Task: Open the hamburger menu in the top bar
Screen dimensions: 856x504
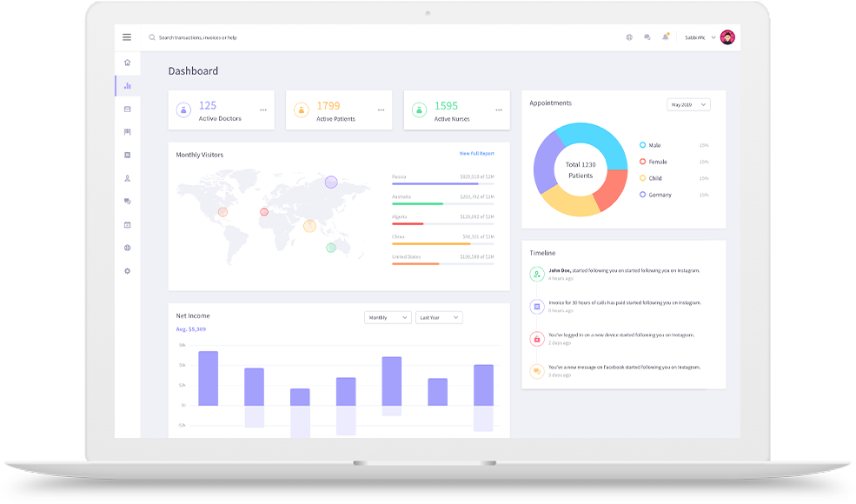Action: point(127,37)
